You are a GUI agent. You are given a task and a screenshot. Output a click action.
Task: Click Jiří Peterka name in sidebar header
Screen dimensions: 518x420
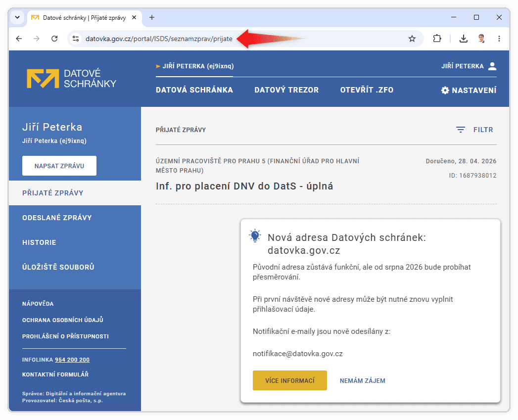[52, 127]
